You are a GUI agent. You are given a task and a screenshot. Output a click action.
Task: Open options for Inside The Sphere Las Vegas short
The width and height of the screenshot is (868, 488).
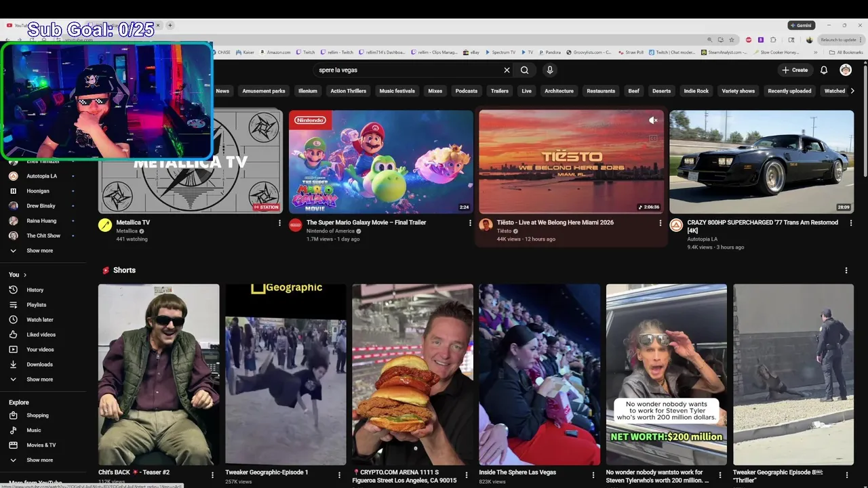click(x=593, y=474)
